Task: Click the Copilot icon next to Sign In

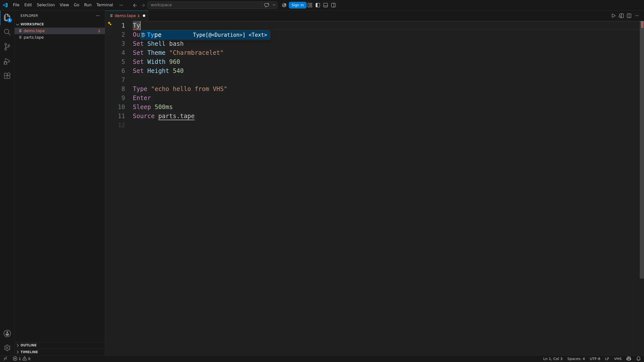Action: (284, 5)
